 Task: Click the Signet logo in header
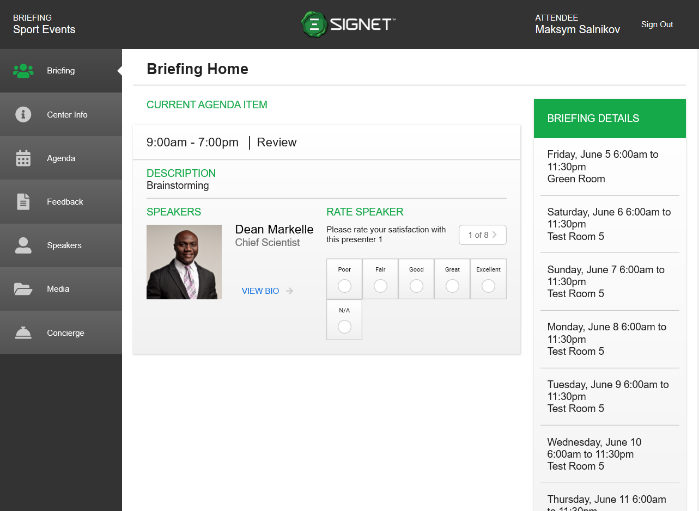[349, 24]
